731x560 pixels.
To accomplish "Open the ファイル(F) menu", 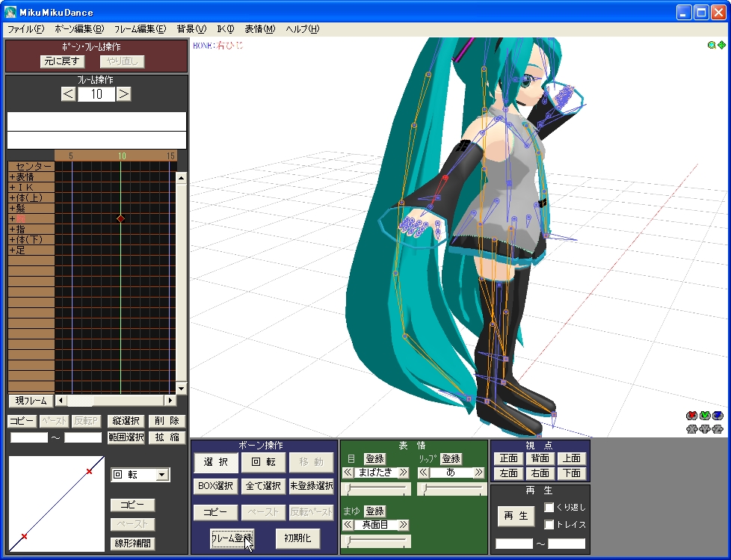I will point(25,29).
